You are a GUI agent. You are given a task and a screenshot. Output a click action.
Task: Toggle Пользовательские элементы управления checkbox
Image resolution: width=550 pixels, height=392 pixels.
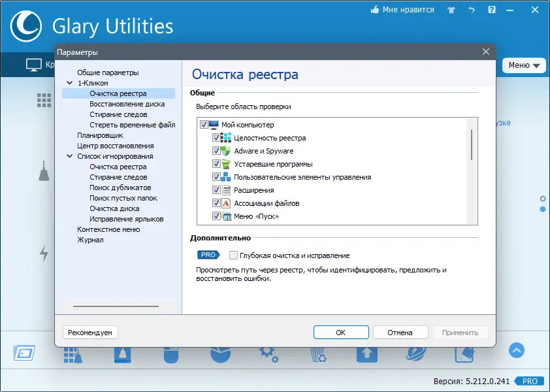(x=216, y=177)
